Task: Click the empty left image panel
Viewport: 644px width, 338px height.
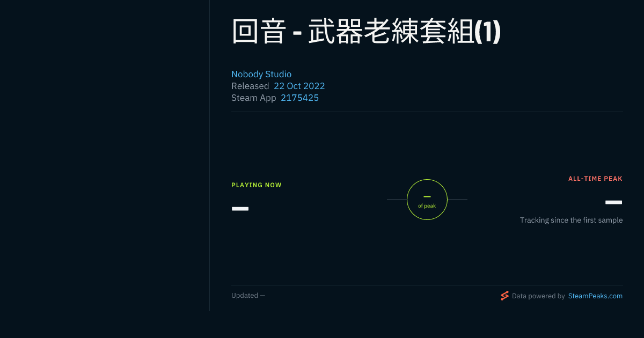Action: (105, 156)
